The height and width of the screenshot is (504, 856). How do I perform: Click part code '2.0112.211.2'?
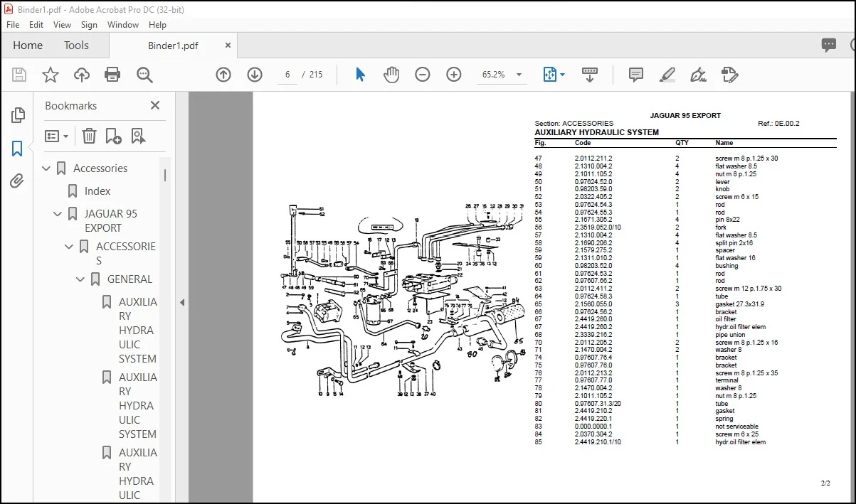point(593,159)
